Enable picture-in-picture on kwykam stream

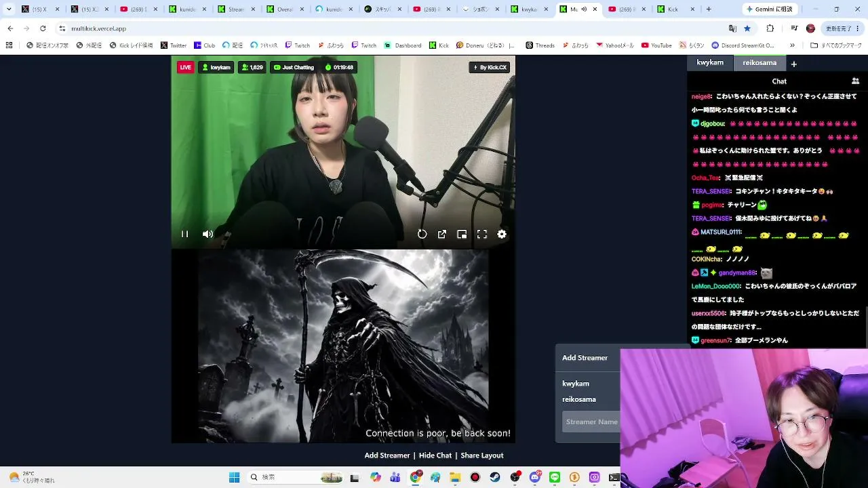(462, 234)
